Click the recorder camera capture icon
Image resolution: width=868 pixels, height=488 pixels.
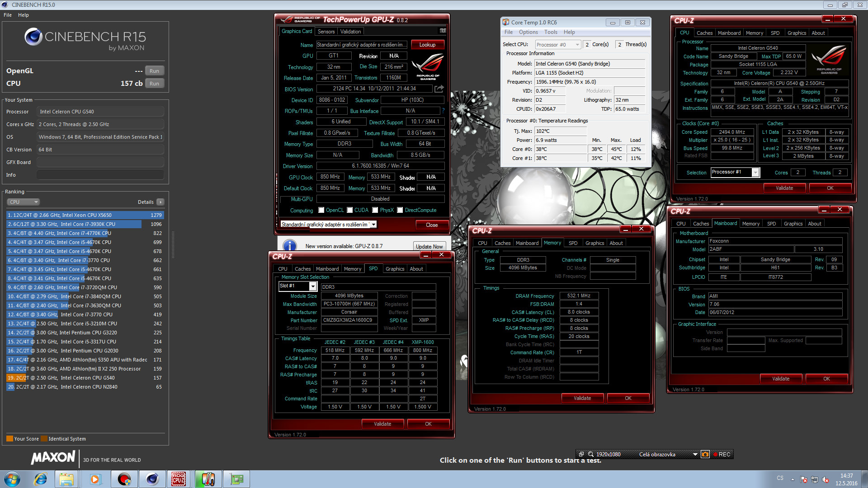pos(705,454)
